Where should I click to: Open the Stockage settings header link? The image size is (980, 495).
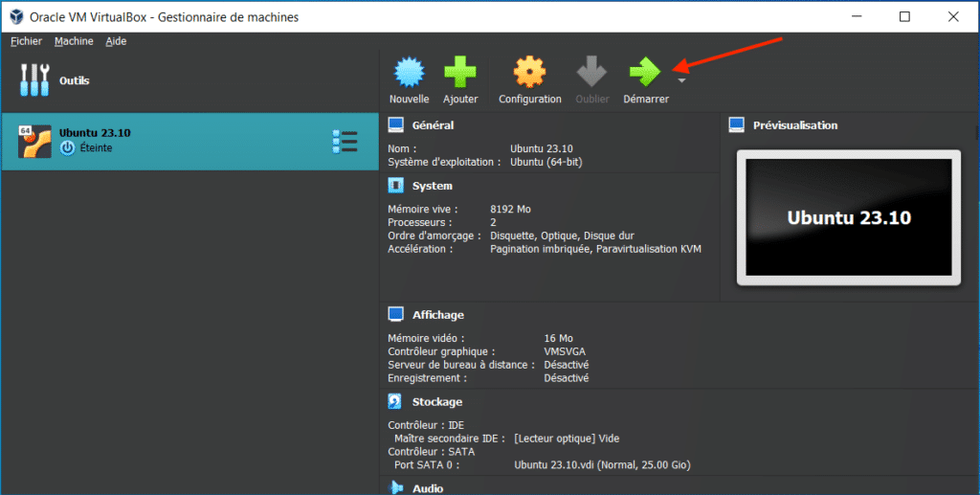[x=436, y=402]
